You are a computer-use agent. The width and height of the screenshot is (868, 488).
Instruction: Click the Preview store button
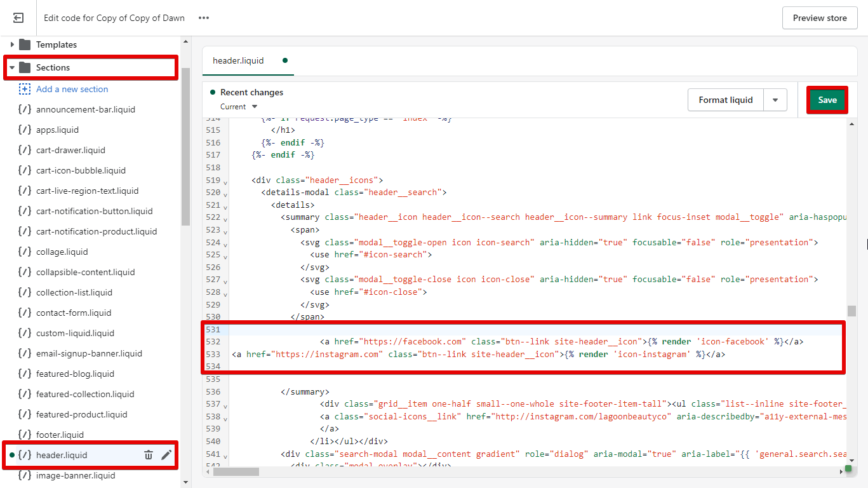tap(819, 18)
